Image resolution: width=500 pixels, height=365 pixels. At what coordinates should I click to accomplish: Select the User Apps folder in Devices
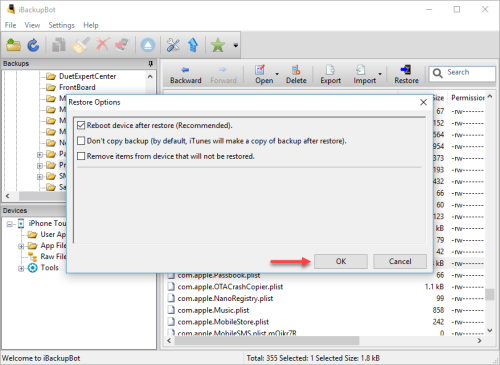(x=53, y=235)
